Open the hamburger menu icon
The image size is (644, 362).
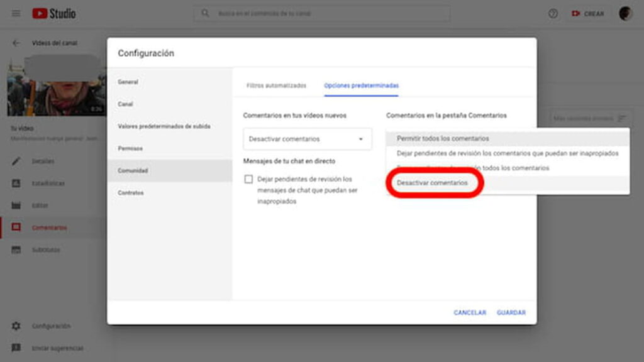coord(16,13)
